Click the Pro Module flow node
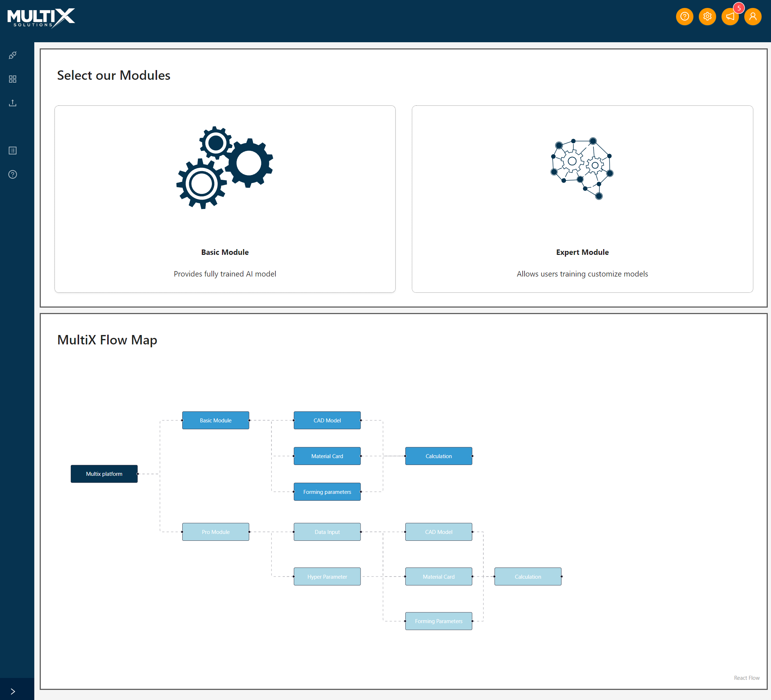This screenshot has width=771, height=700. click(x=215, y=532)
